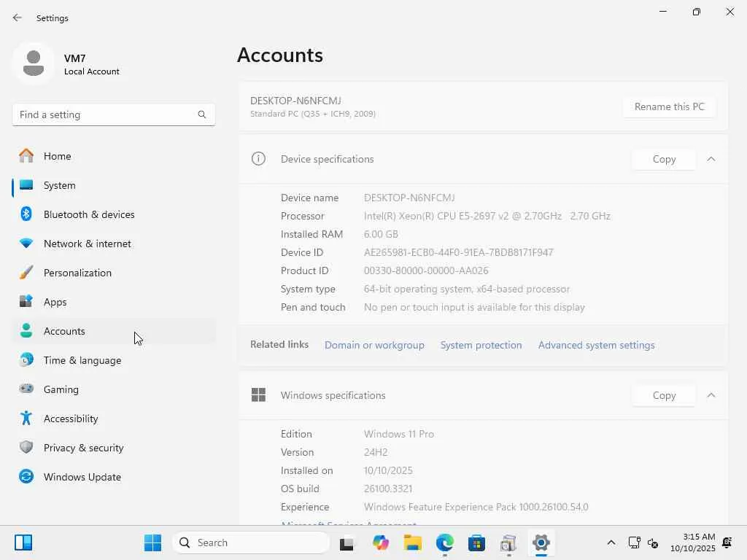Screen dimensions: 747x560
Task: Open the Domain or workgroup link
Action: point(374,345)
